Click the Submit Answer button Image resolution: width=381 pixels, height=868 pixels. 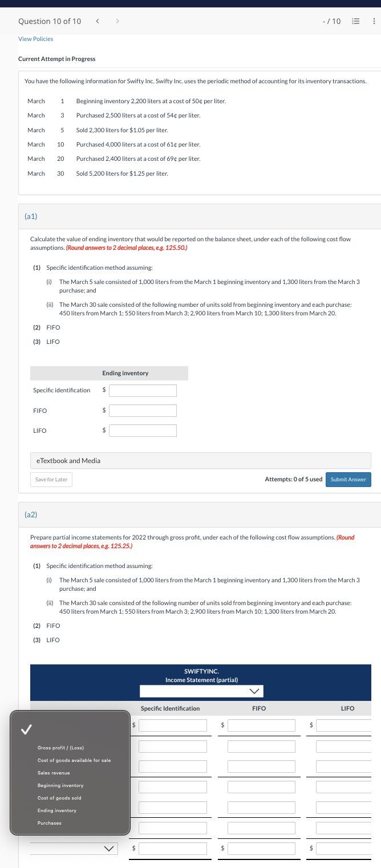(x=348, y=480)
